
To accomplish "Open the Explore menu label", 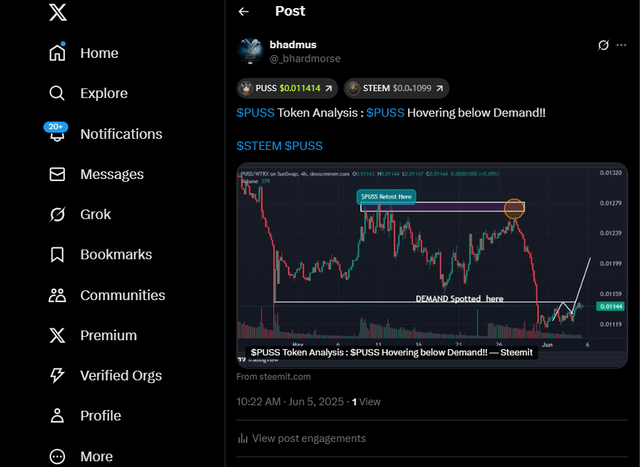I will (x=104, y=93).
